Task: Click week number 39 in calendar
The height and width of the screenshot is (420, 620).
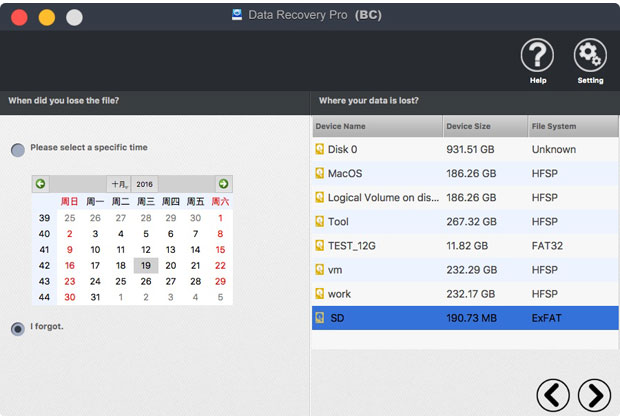Action: click(x=44, y=218)
